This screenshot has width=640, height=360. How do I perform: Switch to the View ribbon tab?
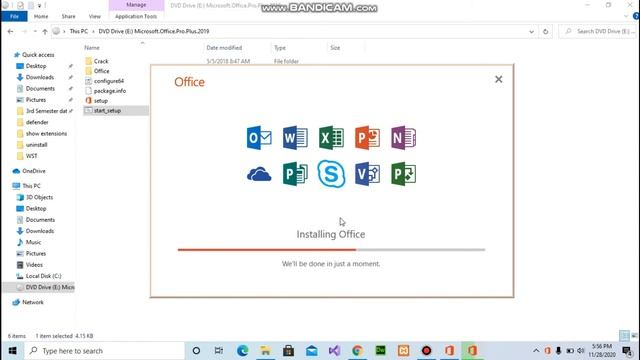click(x=95, y=16)
